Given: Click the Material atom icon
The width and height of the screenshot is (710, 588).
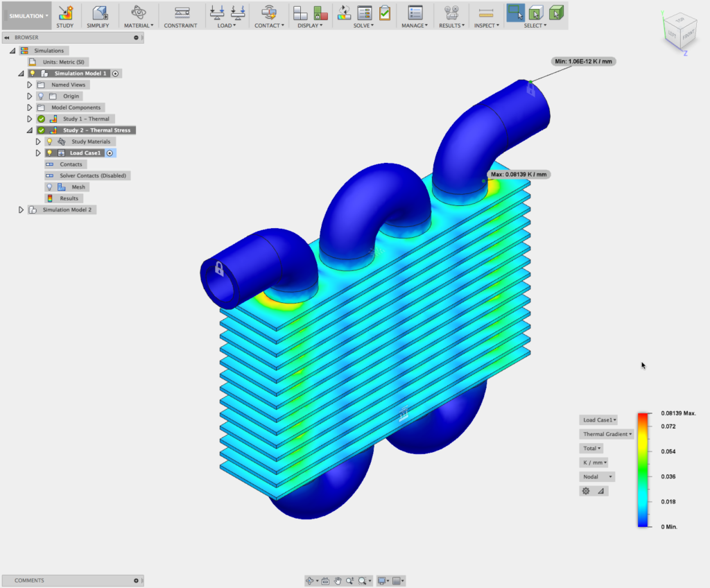Looking at the screenshot, I should 138,12.
